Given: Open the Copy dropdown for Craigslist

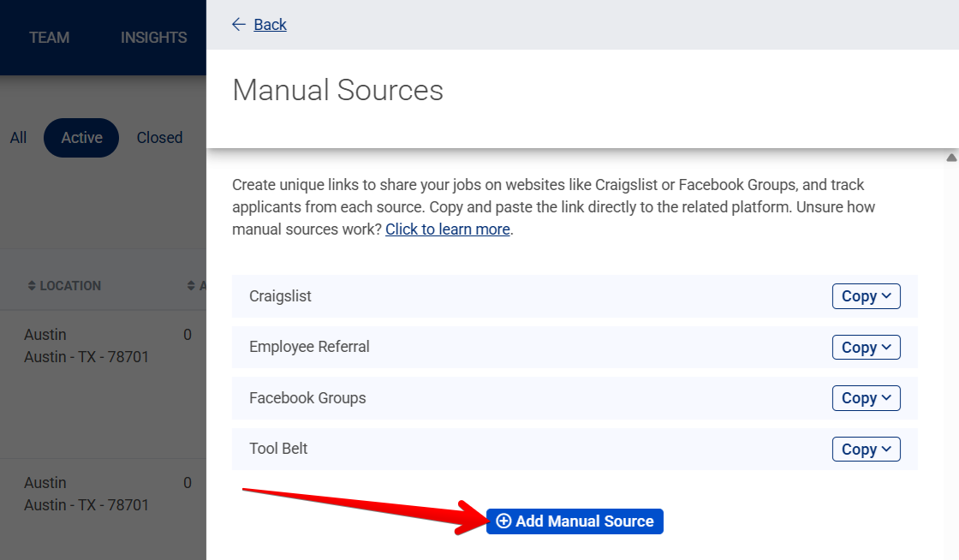Looking at the screenshot, I should (x=888, y=295).
